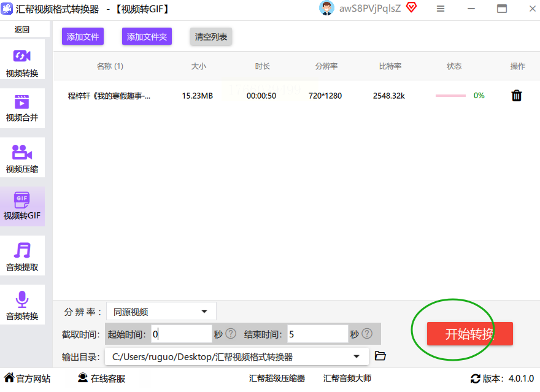Click the 结束时间 input field
The image size is (540, 392).
(x=317, y=334)
